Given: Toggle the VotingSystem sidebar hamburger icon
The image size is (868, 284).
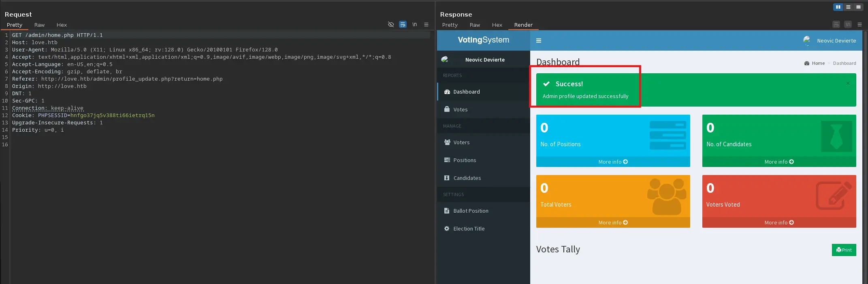Looking at the screenshot, I should tap(539, 41).
